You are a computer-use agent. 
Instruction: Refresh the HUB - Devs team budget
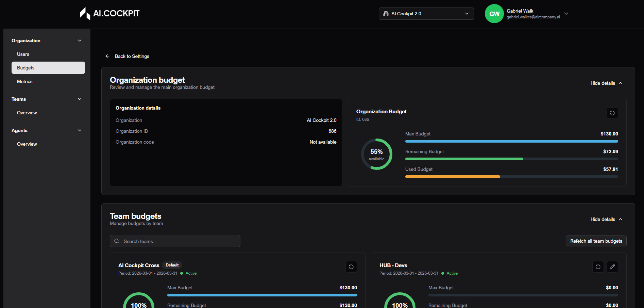pyautogui.click(x=598, y=267)
